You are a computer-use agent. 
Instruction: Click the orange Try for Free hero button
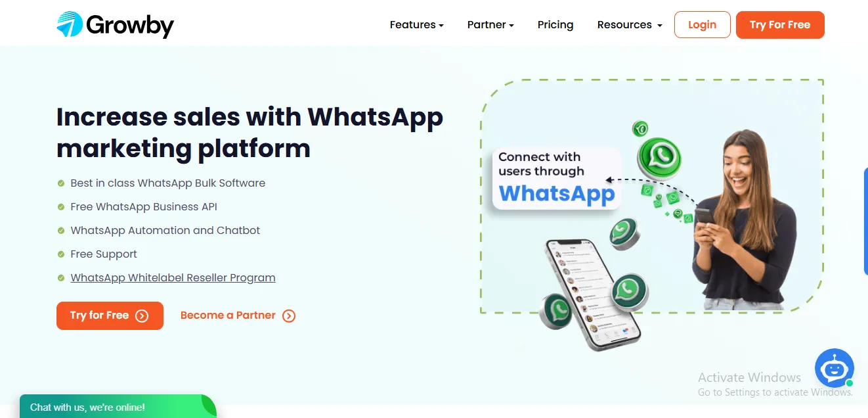click(110, 315)
